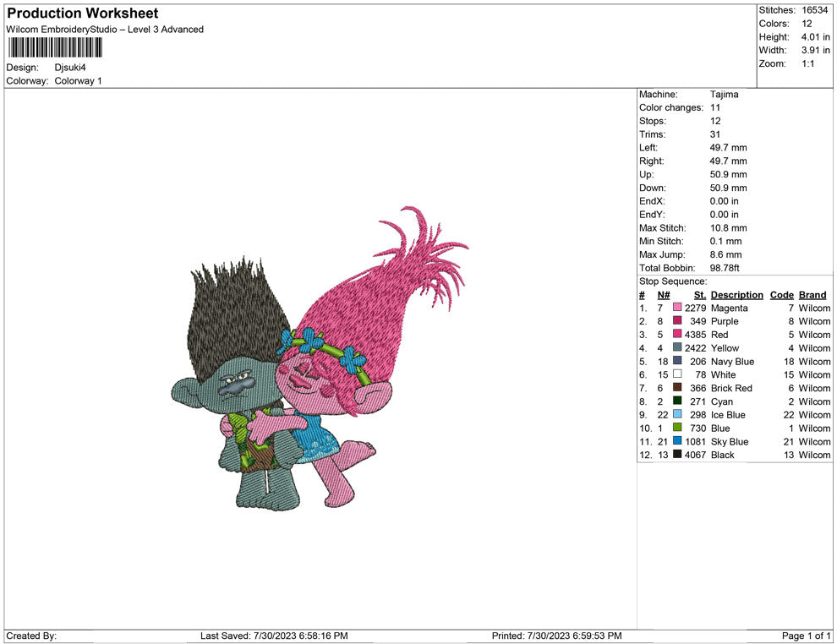Click the Magenta color swatch in row 1

pyautogui.click(x=677, y=308)
